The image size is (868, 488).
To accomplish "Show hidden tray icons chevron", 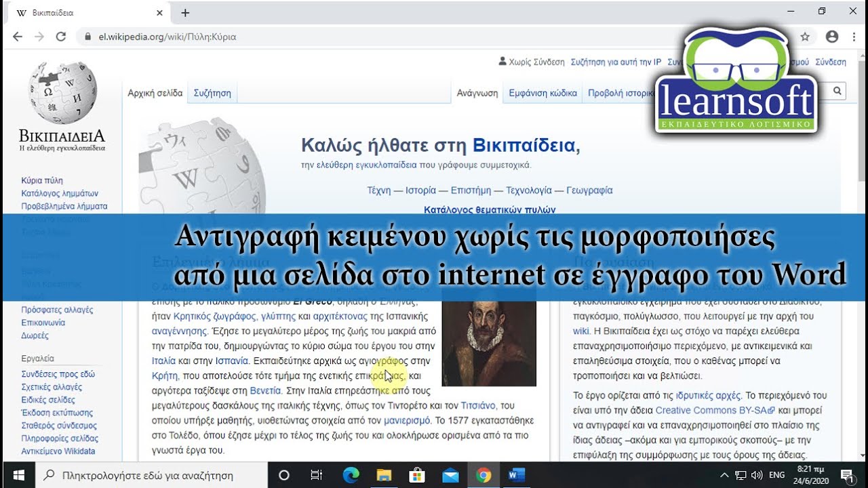I will [x=724, y=475].
